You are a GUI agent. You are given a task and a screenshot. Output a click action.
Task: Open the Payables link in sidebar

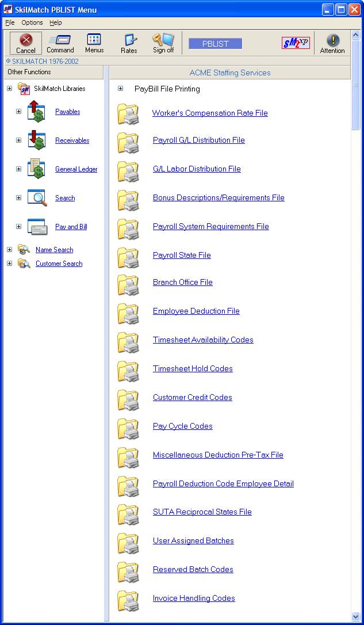pos(68,112)
